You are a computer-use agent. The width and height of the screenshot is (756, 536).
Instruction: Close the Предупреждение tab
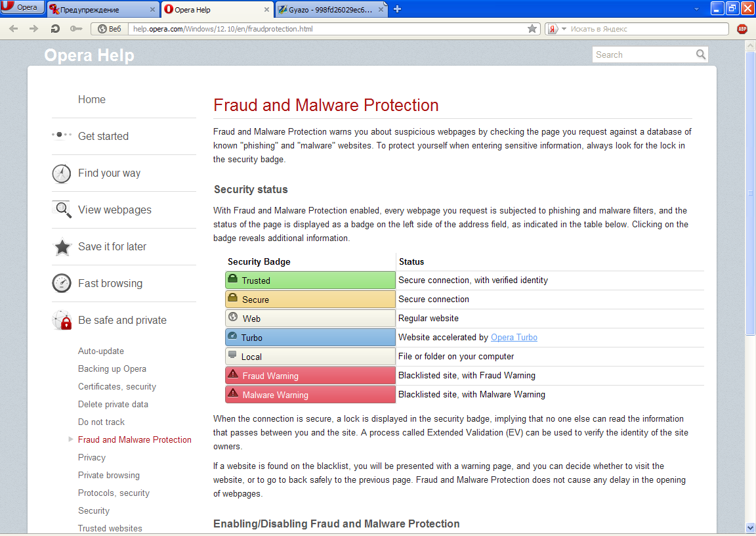click(x=152, y=10)
